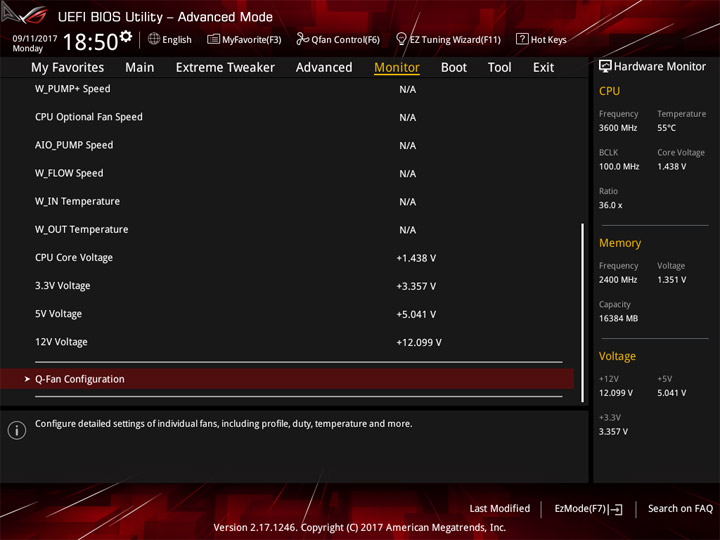The height and width of the screenshot is (540, 720).
Task: Click the EzMode exit arrow icon
Action: [616, 509]
